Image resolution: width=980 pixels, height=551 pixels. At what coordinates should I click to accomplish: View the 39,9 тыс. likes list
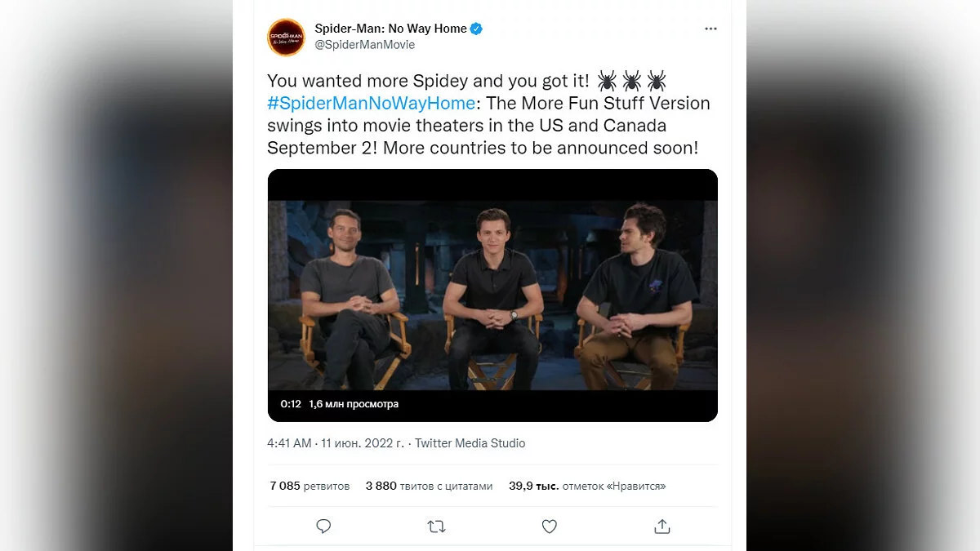pos(587,486)
